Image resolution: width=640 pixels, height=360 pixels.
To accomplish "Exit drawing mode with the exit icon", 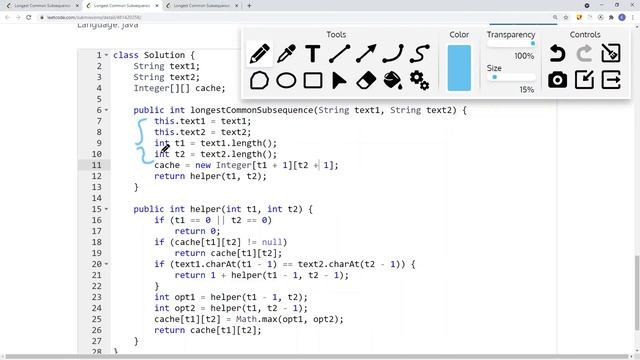I will [x=611, y=80].
